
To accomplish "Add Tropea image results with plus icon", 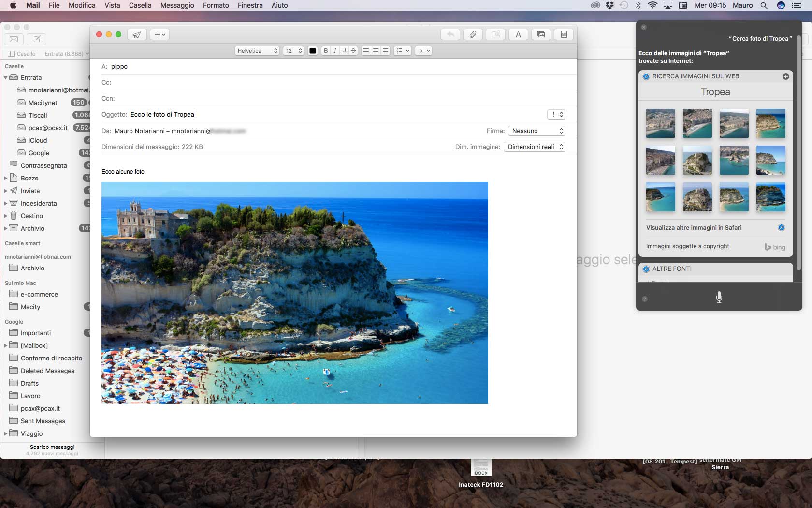I will (x=785, y=76).
